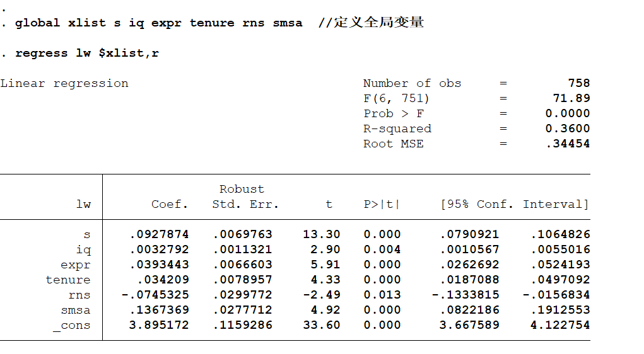Click the R-squared label
The width and height of the screenshot is (644, 354).
point(397,128)
